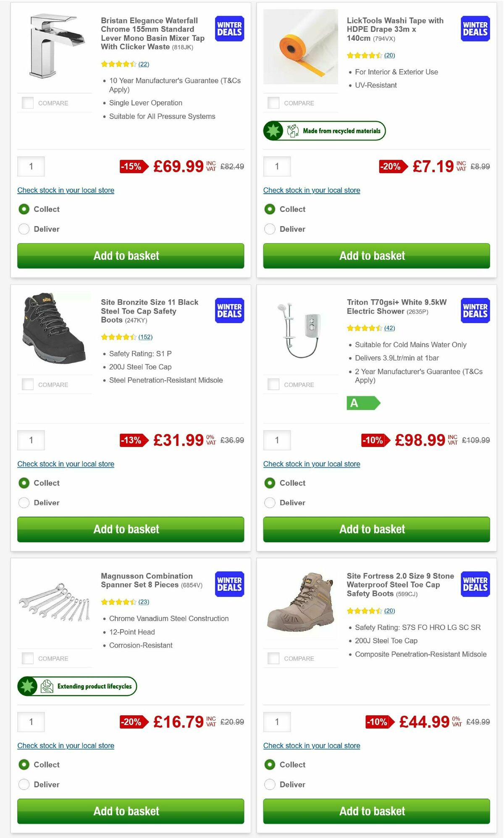Image resolution: width=504 pixels, height=838 pixels.
Task: Click the Winter Deals badge on Bristan tap
Action: (229, 29)
